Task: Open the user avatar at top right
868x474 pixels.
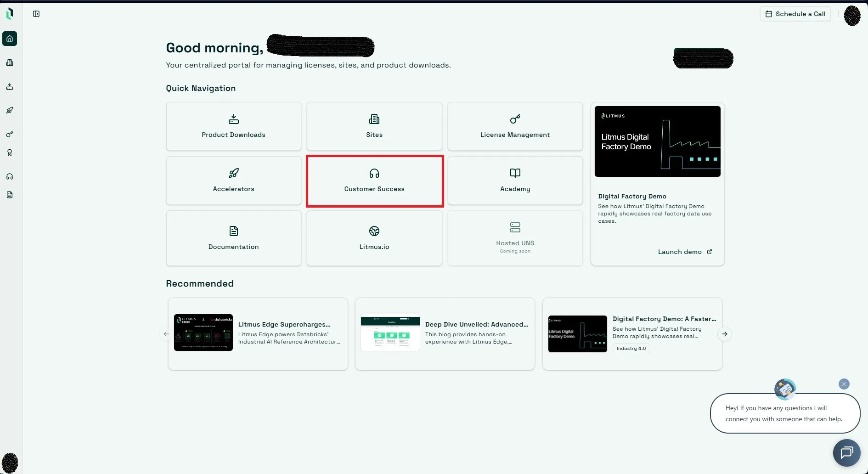Action: tap(852, 15)
